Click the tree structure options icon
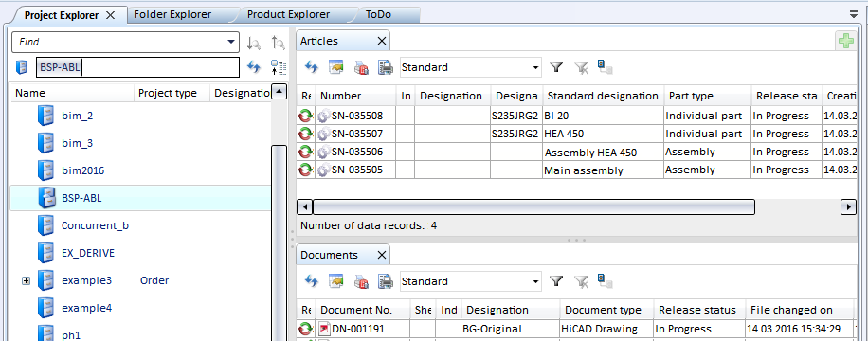868x341 pixels. coord(279,67)
